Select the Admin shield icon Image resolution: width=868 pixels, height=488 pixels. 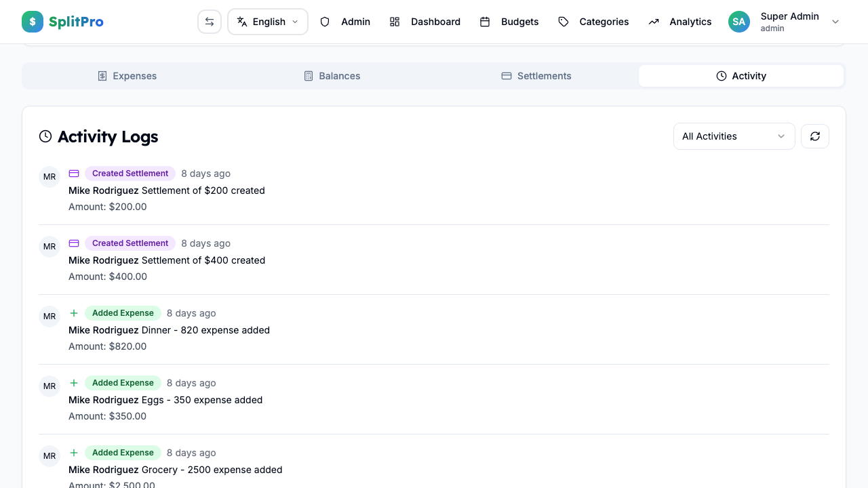coord(325,21)
